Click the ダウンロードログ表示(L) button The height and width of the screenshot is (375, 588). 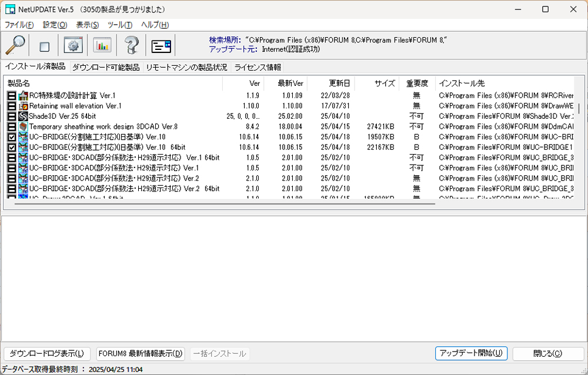click(x=47, y=353)
